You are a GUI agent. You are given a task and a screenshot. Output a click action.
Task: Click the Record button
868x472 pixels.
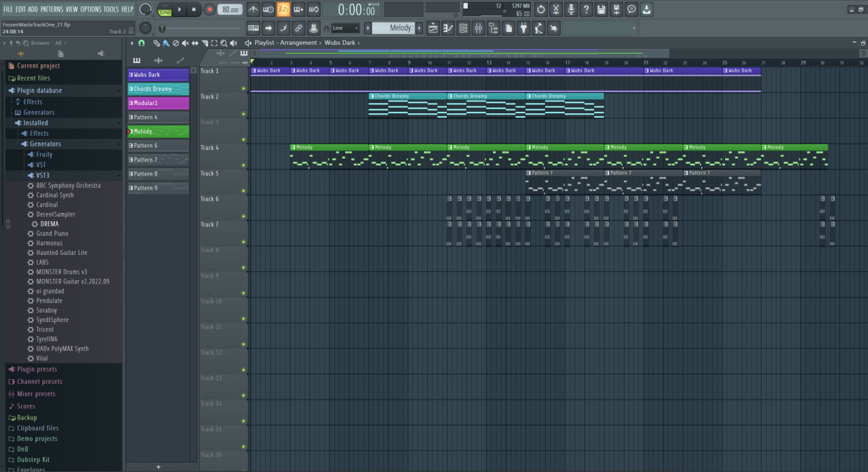point(209,9)
